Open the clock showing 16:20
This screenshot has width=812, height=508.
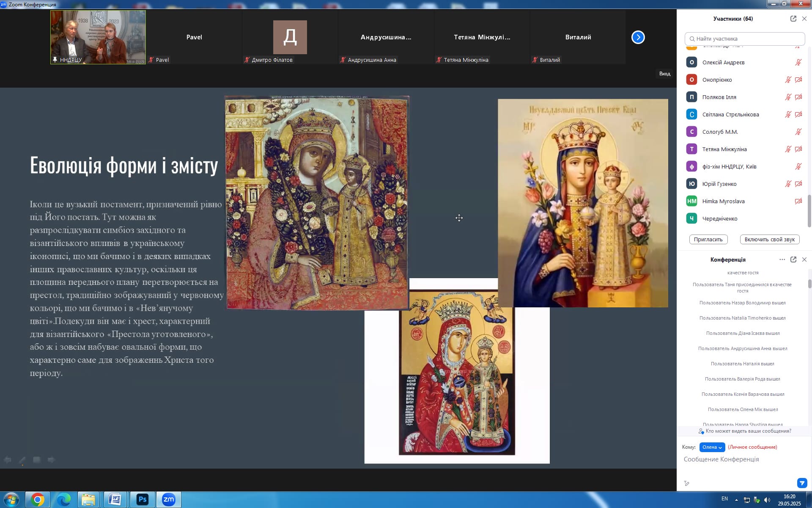tap(789, 500)
